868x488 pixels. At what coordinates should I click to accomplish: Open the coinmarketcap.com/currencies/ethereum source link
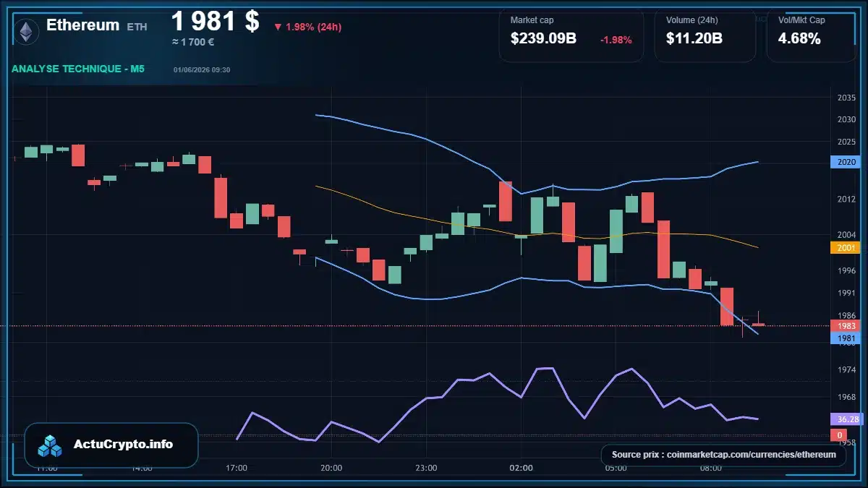(x=751, y=455)
